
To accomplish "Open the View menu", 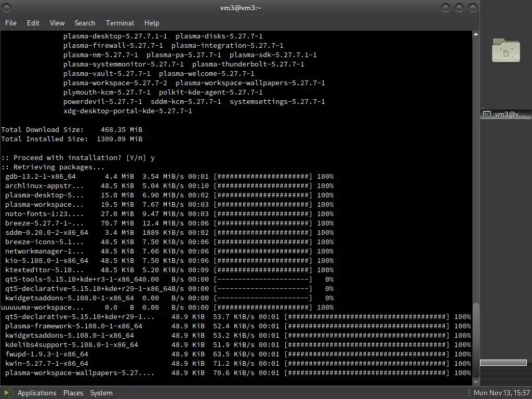I will click(x=57, y=23).
